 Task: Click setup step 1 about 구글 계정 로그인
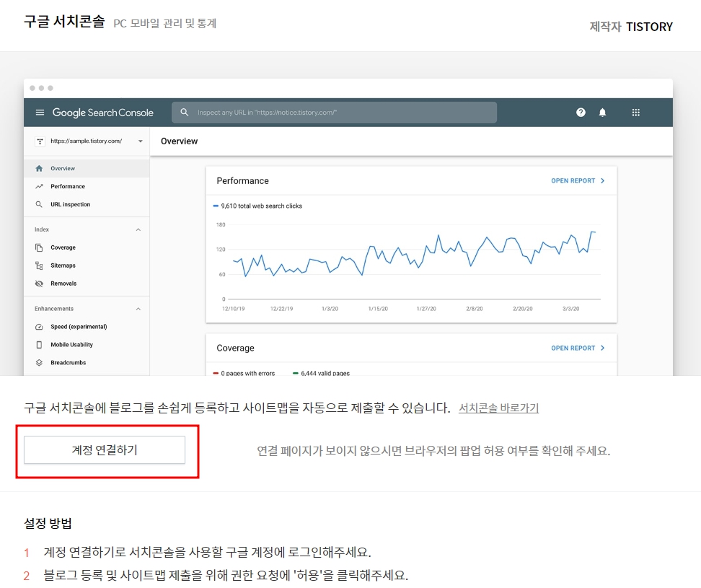click(x=207, y=552)
